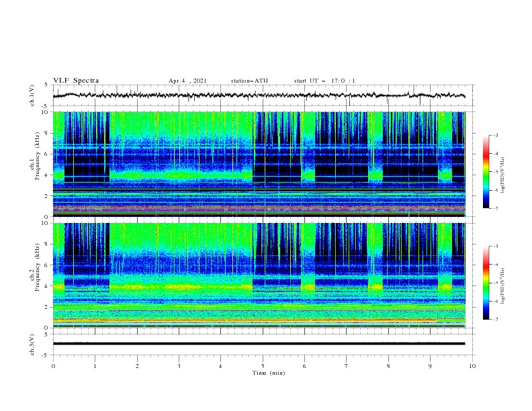Click the "station=ATH" label

[249, 81]
